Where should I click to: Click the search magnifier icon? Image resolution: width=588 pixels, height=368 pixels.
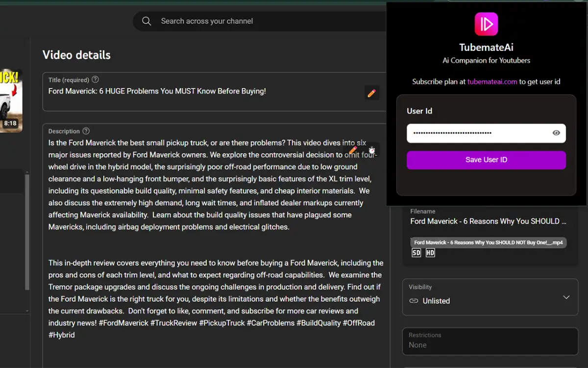click(147, 21)
